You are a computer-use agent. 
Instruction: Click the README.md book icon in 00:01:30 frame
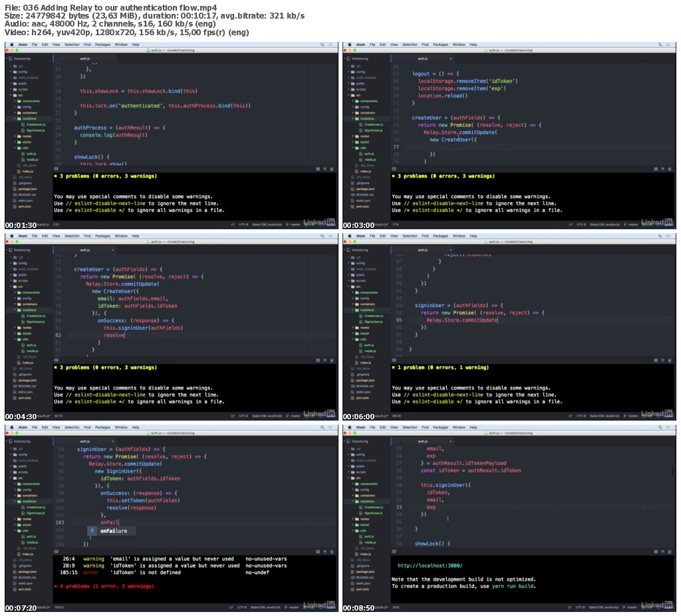(15, 195)
